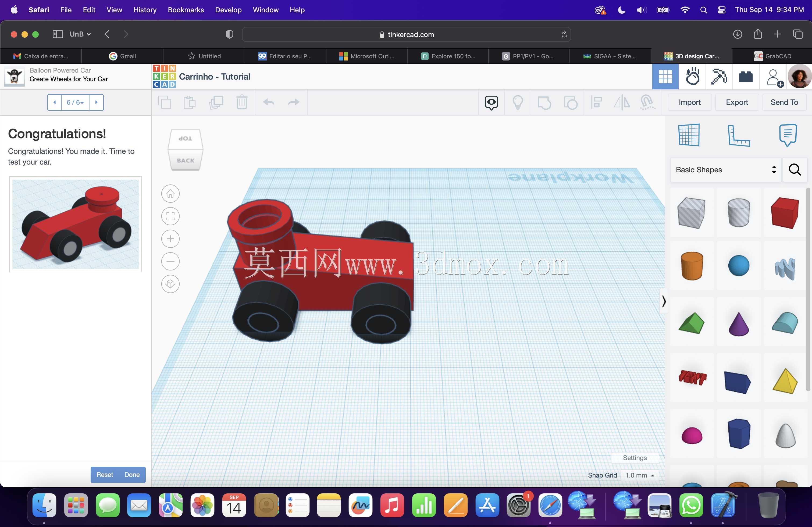
Task: Go to next lesson step arrow
Action: point(97,102)
